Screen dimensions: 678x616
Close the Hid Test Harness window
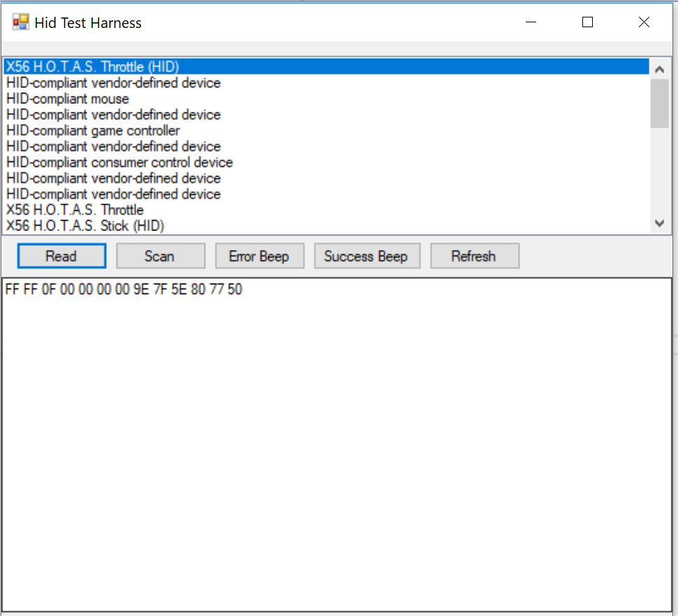[644, 22]
